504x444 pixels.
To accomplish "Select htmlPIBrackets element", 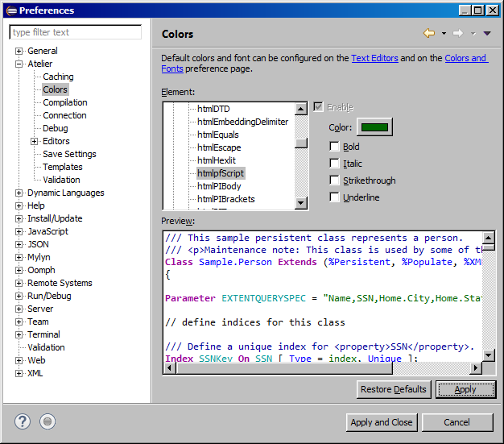I will point(226,199).
